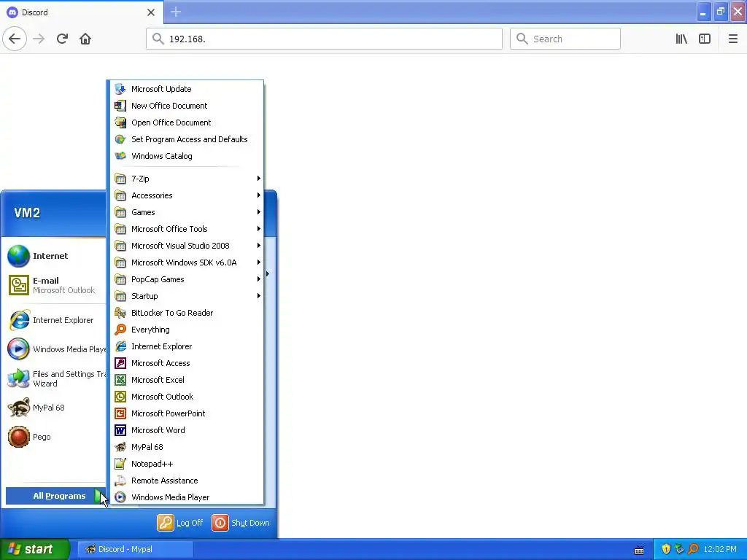The width and height of the screenshot is (747, 560).
Task: Open a new tab with plus button
Action: click(176, 12)
